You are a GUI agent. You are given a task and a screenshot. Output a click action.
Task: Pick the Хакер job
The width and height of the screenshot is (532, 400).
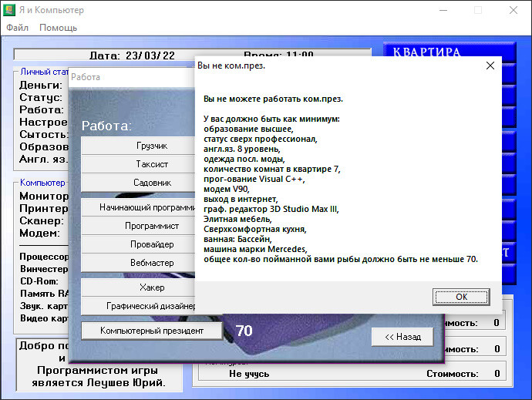click(138, 287)
